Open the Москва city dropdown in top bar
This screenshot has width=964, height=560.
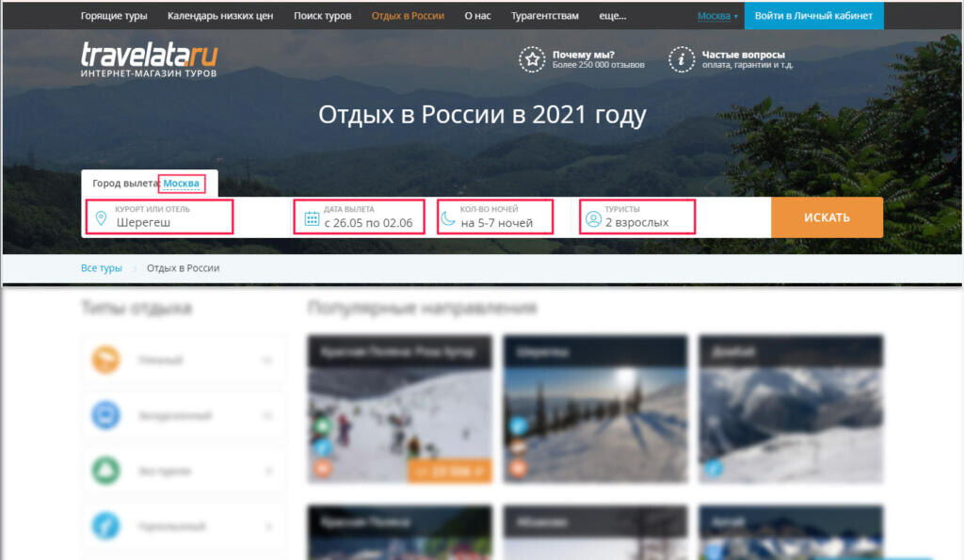[x=716, y=16]
